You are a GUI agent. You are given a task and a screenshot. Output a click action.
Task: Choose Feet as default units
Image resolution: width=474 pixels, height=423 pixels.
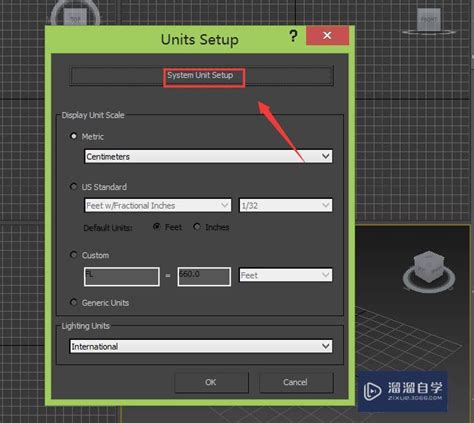click(156, 227)
